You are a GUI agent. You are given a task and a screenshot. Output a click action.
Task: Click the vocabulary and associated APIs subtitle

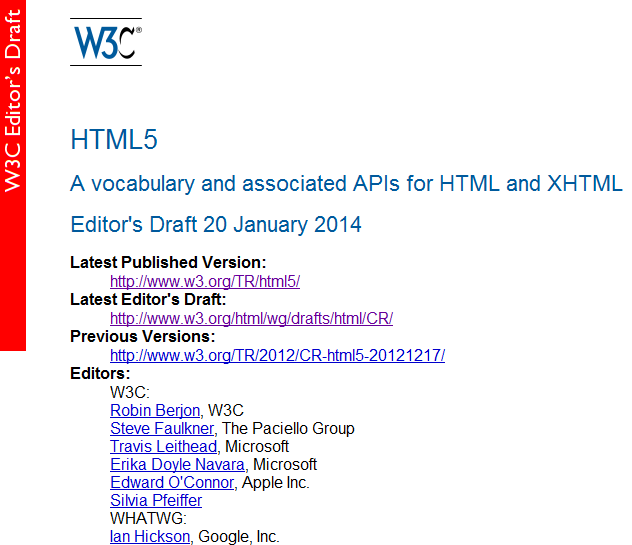pos(346,183)
